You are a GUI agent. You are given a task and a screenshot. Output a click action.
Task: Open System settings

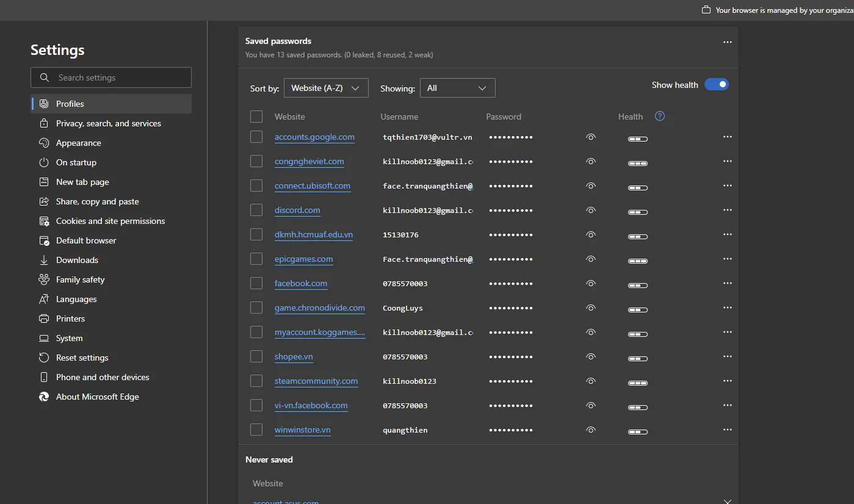112,338
